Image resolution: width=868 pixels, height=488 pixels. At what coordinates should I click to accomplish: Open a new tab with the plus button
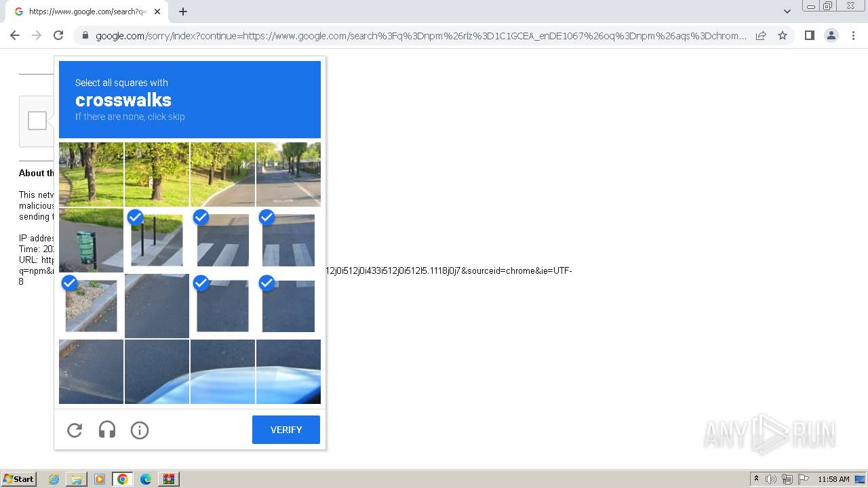[183, 12]
